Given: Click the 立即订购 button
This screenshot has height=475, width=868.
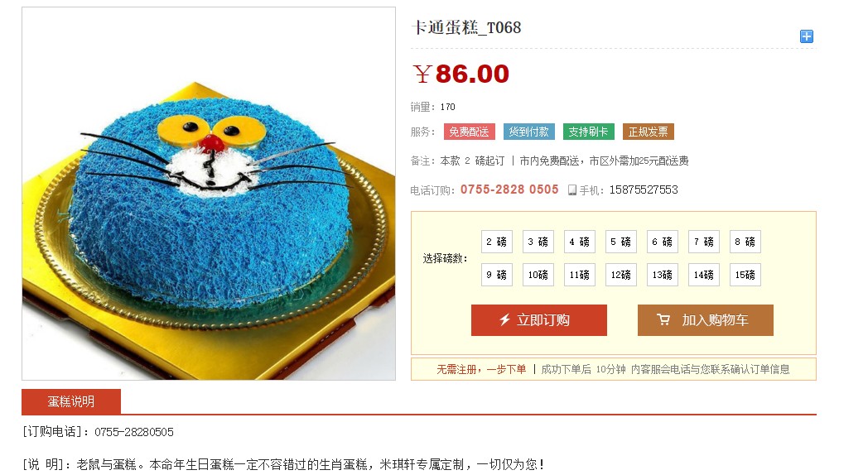Looking at the screenshot, I should [x=539, y=320].
